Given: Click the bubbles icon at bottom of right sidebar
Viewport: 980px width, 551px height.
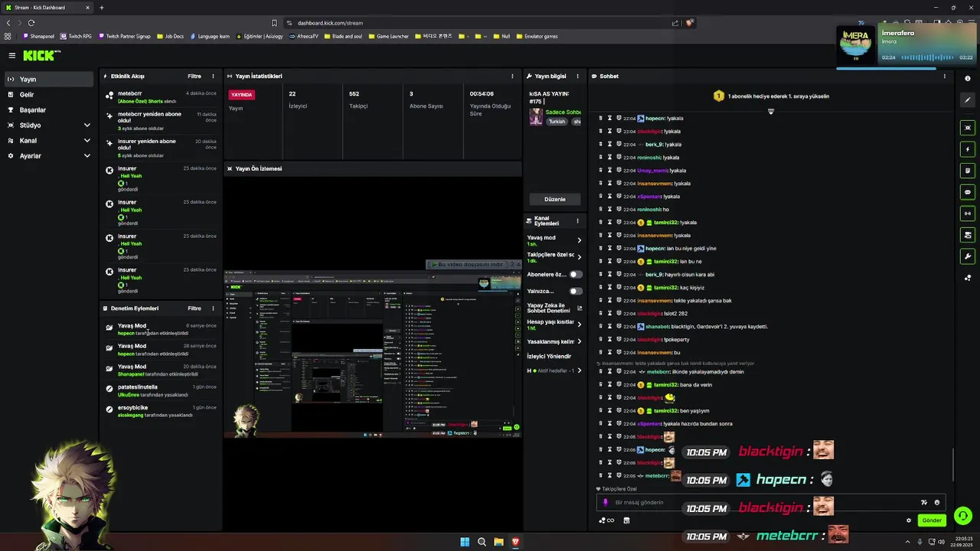Looking at the screenshot, I should (x=968, y=278).
